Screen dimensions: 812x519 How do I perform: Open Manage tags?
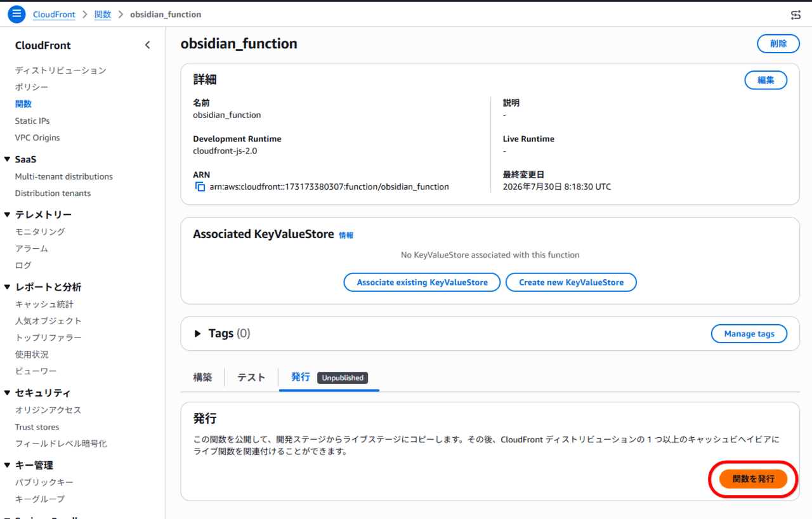(749, 334)
